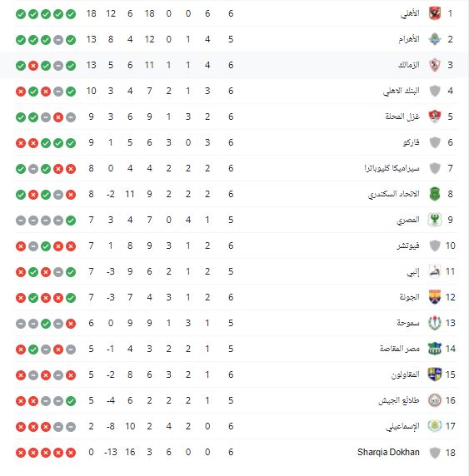
Task: Click Zamalek's red loss form indicator
Action: pos(33,65)
